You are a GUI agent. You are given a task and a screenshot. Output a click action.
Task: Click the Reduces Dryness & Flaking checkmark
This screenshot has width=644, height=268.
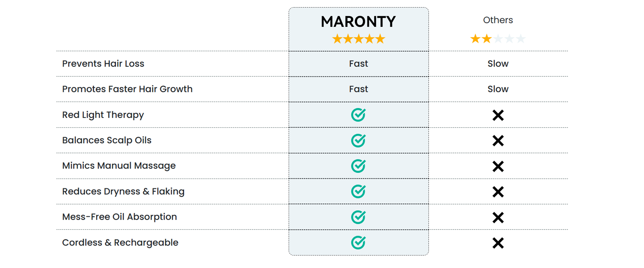tap(358, 191)
